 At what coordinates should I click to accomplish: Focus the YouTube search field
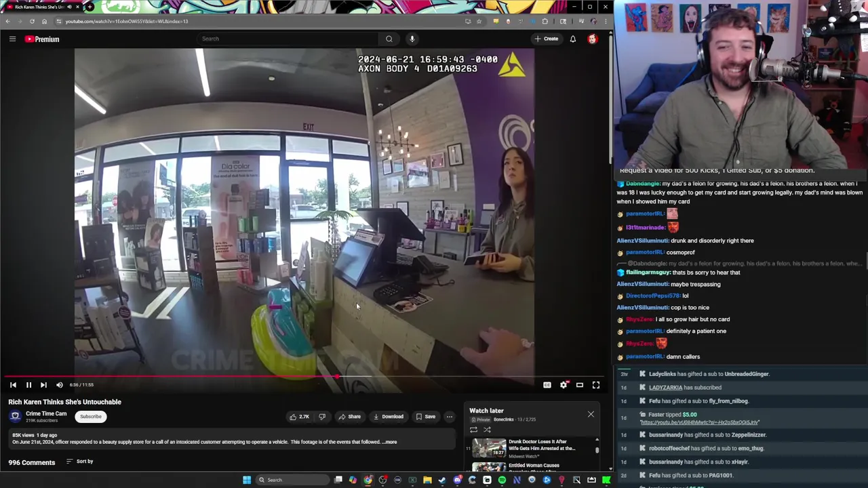click(288, 39)
